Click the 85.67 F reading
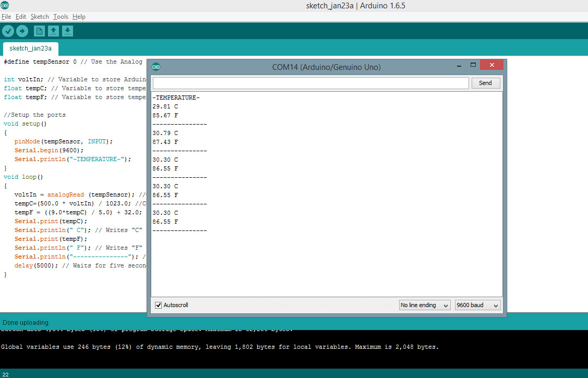Viewport: 588px width, 378px height. [x=165, y=115]
